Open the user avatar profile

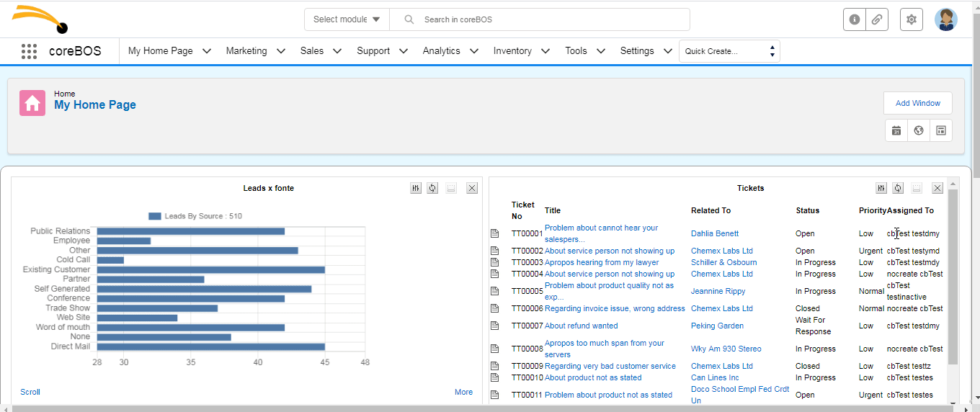point(946,19)
